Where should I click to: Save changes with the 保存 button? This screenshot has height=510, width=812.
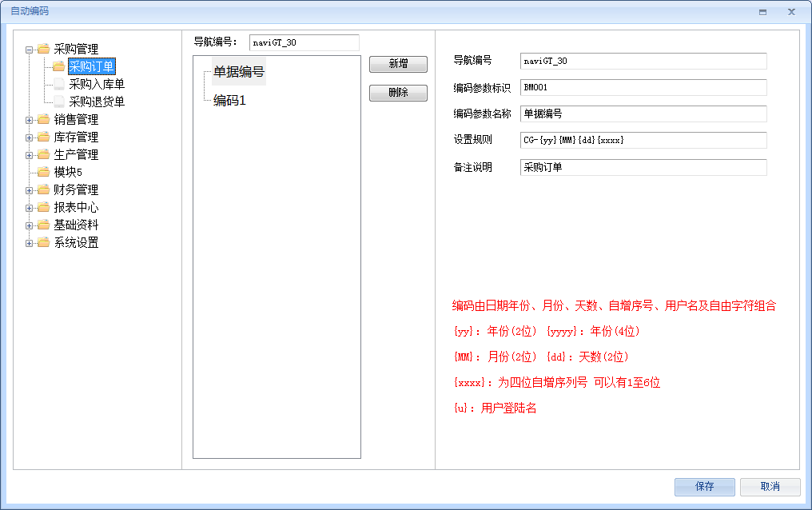pos(704,486)
